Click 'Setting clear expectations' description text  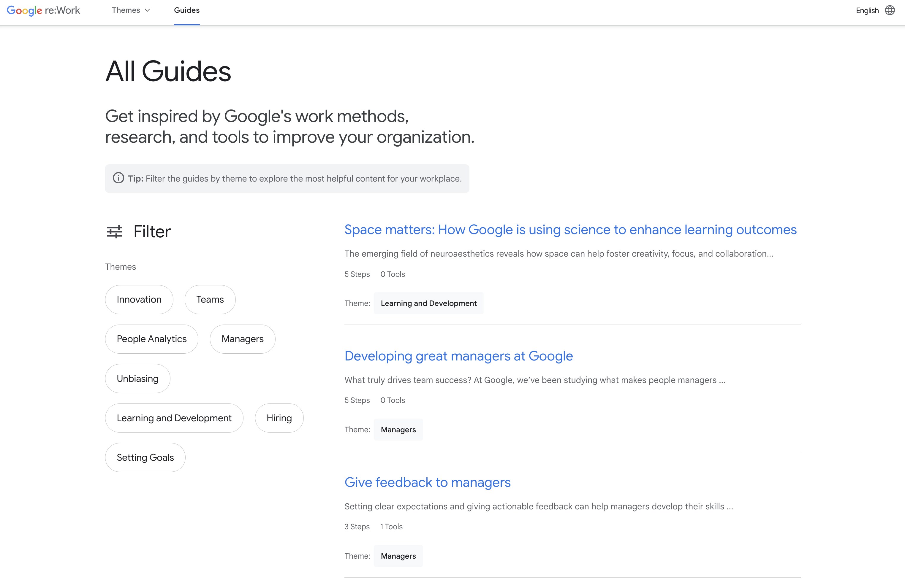[538, 507]
